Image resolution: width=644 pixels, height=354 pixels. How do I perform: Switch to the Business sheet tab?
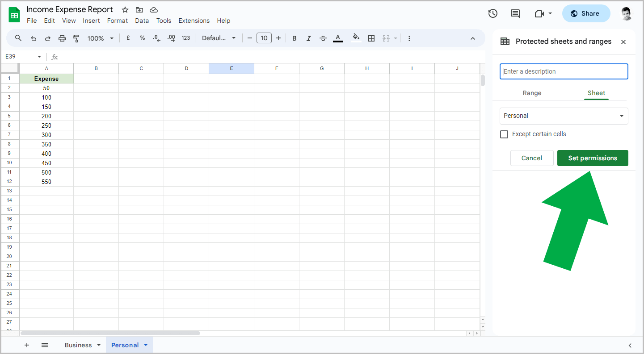(78, 345)
